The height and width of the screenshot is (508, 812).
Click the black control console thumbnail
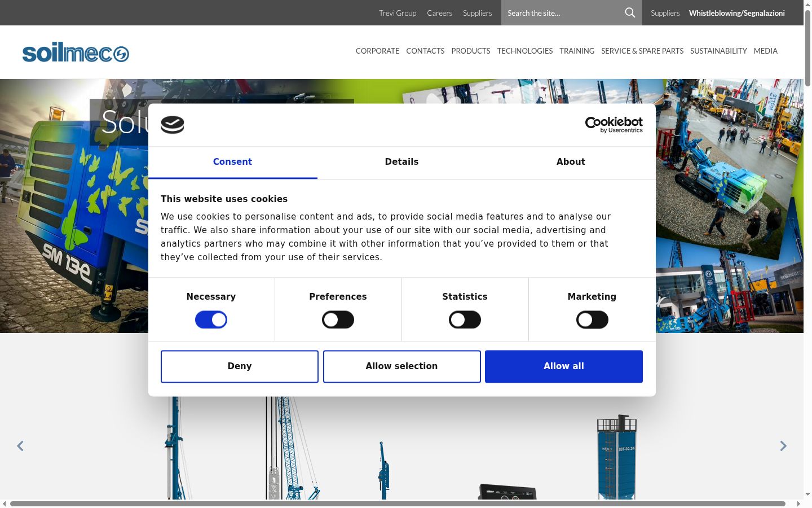(507, 491)
